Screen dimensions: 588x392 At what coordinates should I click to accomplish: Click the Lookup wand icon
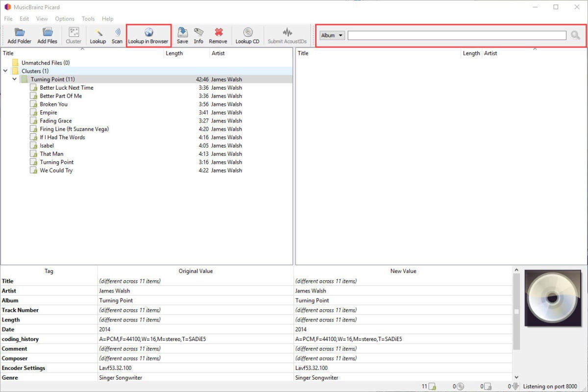(x=98, y=32)
